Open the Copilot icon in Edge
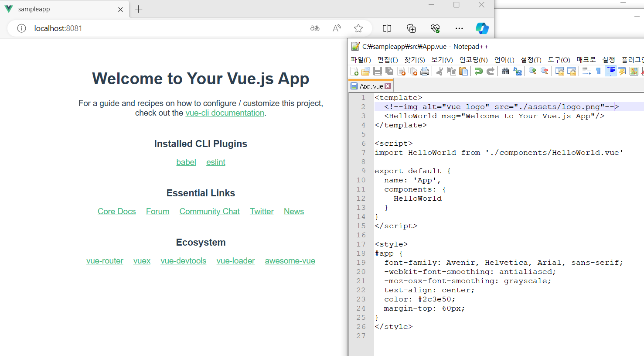 pyautogui.click(x=482, y=28)
